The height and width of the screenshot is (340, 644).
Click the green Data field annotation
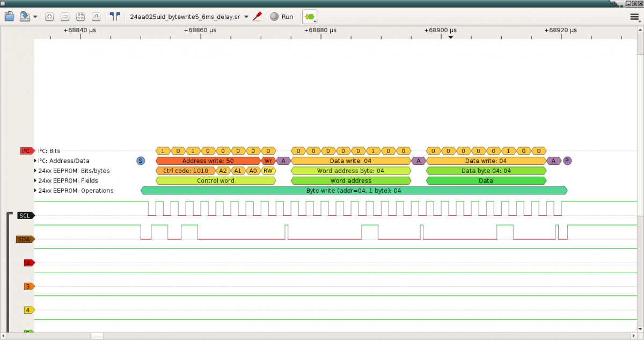(x=486, y=180)
